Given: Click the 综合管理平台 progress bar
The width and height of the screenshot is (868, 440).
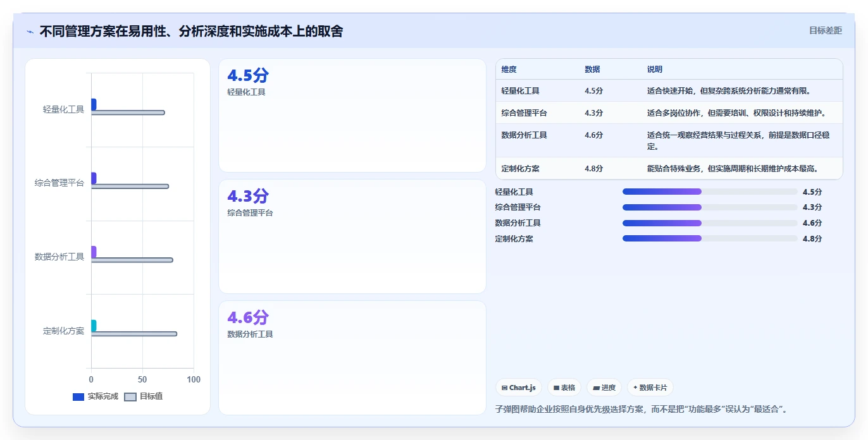Looking at the screenshot, I should pyautogui.click(x=710, y=207).
